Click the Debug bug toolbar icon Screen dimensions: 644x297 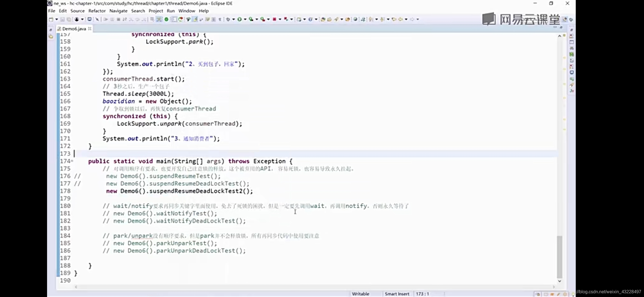click(228, 19)
